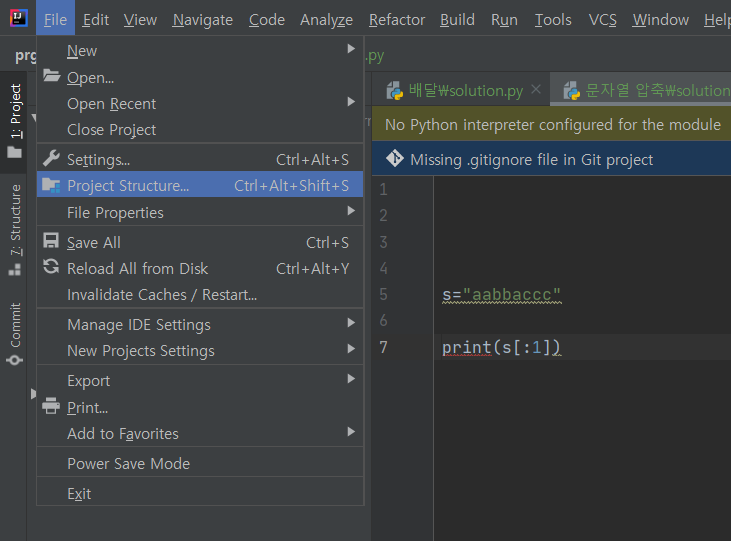Expand the Export submenu arrow
This screenshot has width=731, height=541.
351,379
